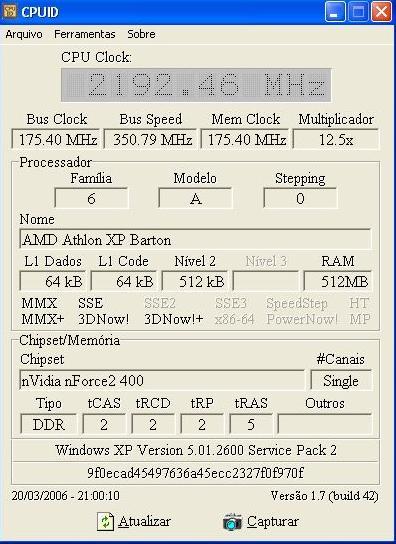Click the CPUID app icon in title bar

tap(9, 11)
